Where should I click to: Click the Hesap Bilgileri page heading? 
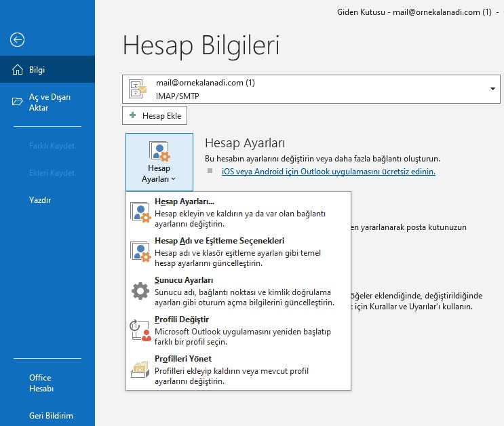pyautogui.click(x=201, y=45)
